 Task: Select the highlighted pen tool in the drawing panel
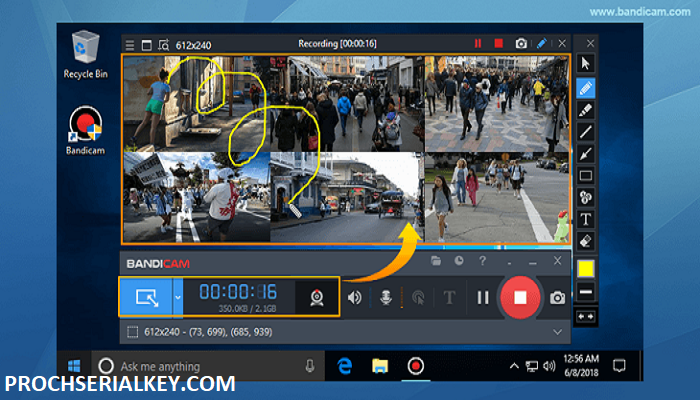pyautogui.click(x=585, y=88)
